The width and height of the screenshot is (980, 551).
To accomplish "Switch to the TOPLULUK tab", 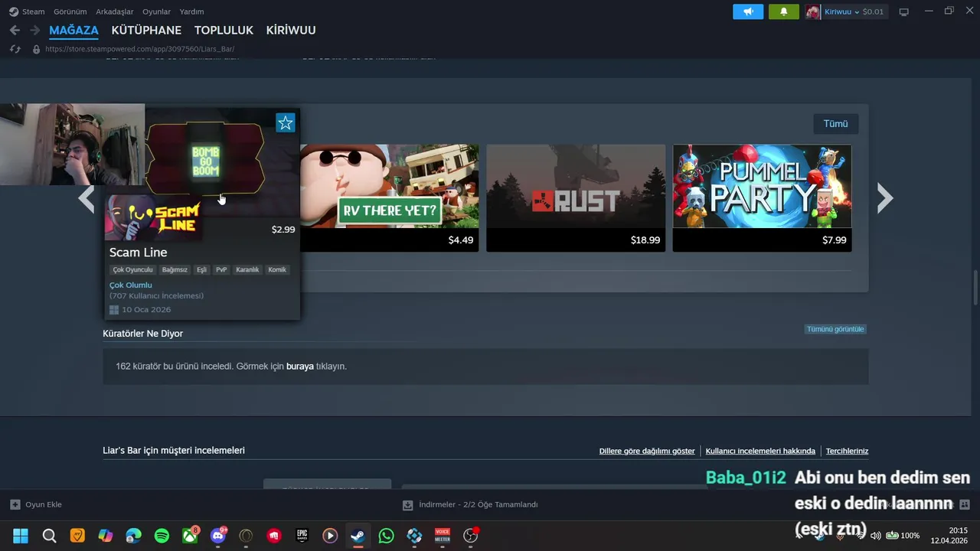I will (224, 31).
